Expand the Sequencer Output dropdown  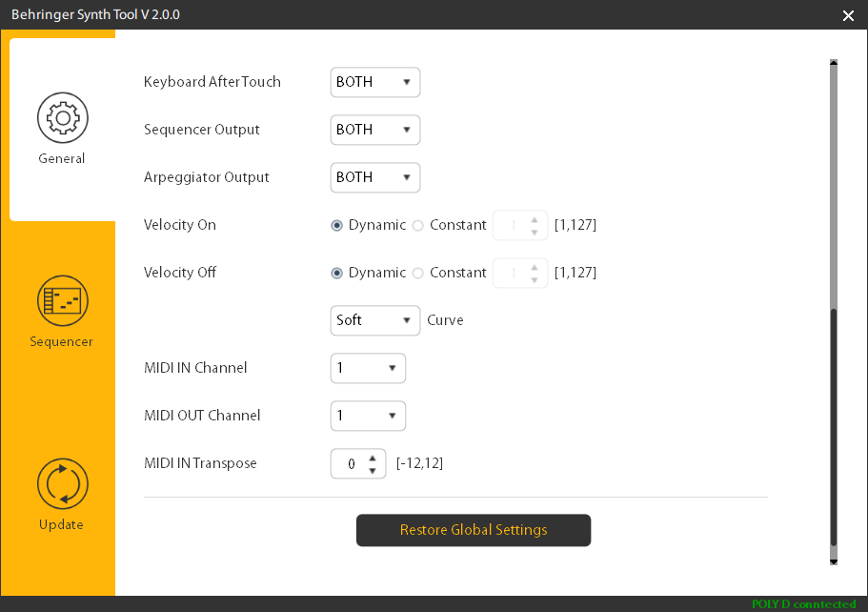pyautogui.click(x=375, y=130)
